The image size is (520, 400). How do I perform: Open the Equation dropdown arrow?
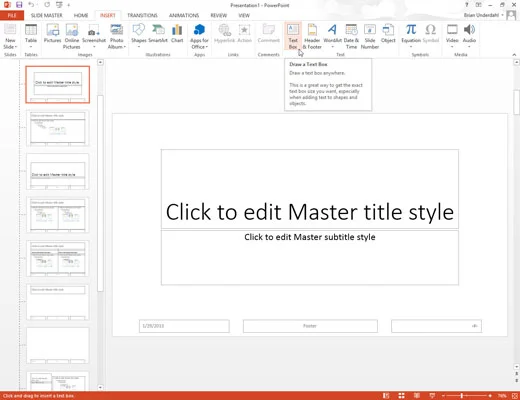point(411,47)
